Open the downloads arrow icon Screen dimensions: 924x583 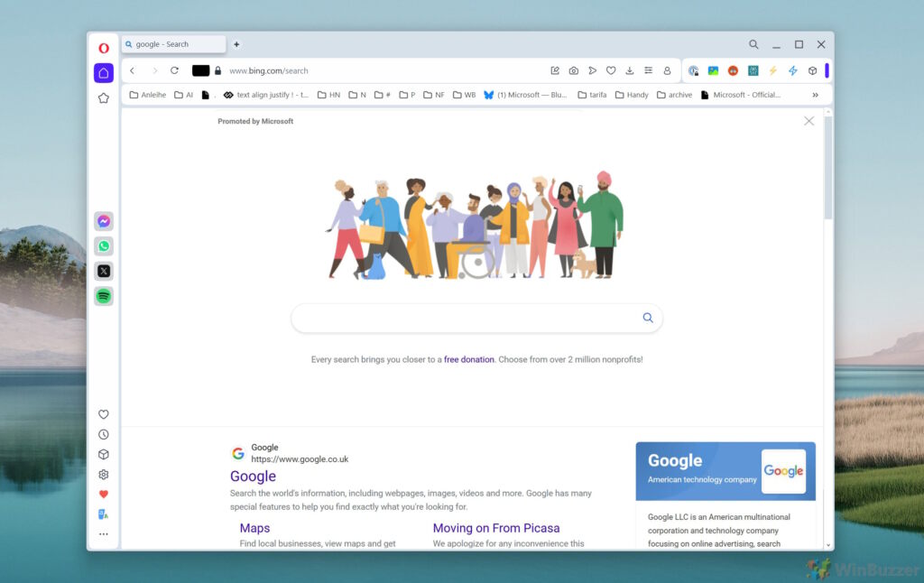click(x=629, y=70)
